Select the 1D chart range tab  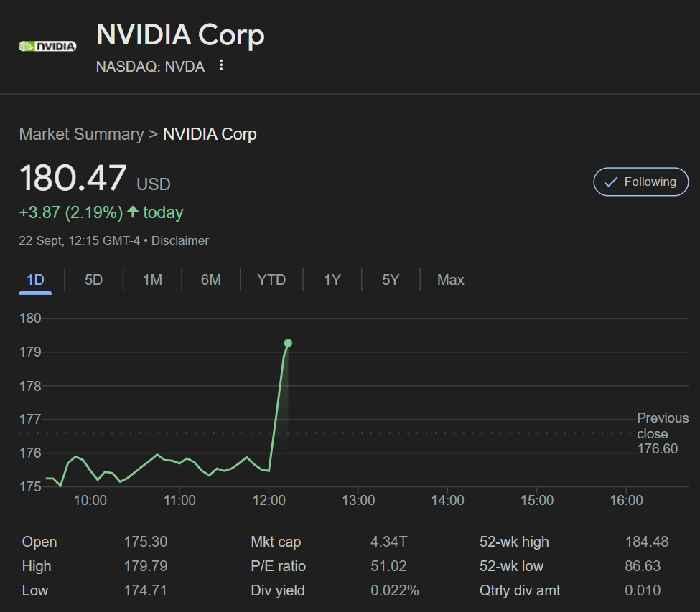point(35,280)
